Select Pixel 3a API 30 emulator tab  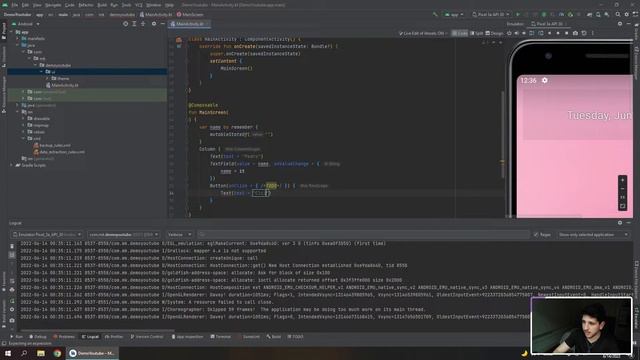[x=549, y=24]
